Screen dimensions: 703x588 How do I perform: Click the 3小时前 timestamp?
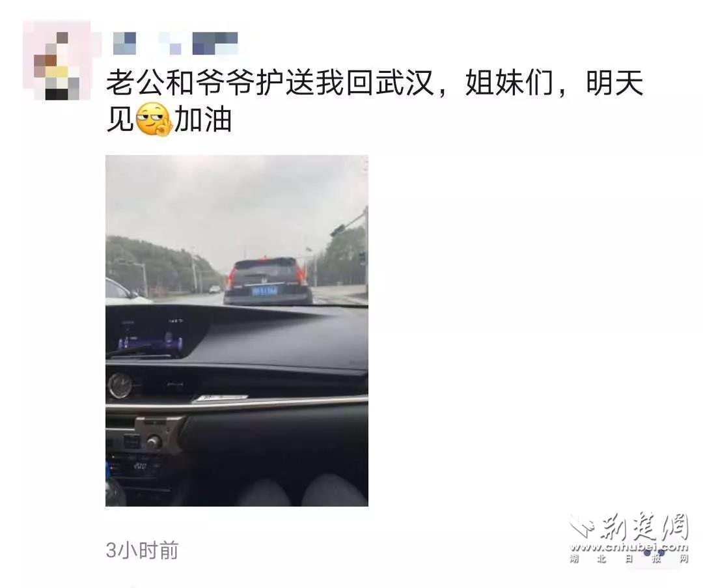pyautogui.click(x=142, y=550)
